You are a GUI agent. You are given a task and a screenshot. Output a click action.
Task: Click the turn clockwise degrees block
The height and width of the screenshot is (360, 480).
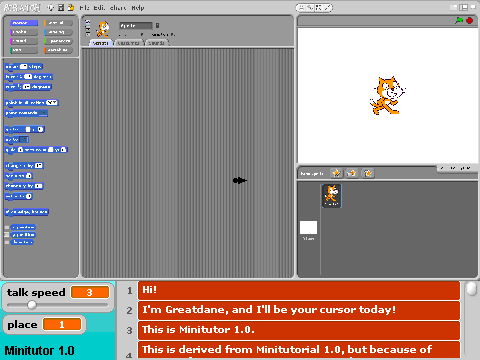[29, 77]
